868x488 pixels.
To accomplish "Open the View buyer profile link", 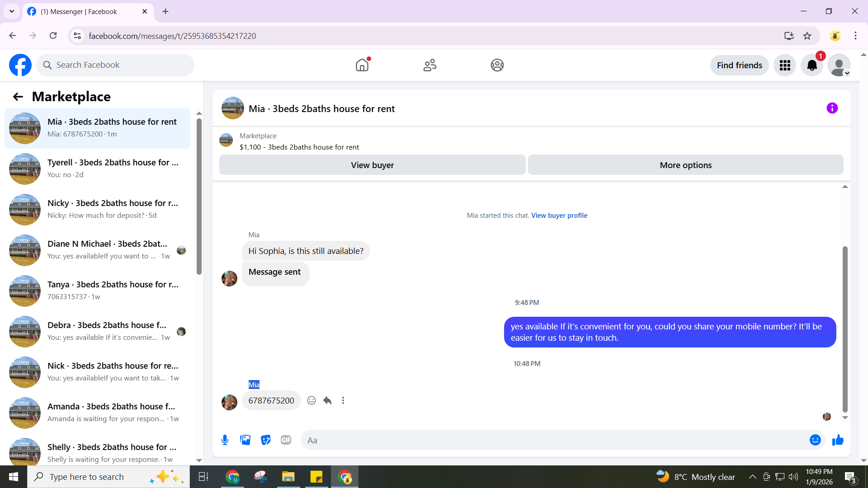I will pyautogui.click(x=559, y=216).
